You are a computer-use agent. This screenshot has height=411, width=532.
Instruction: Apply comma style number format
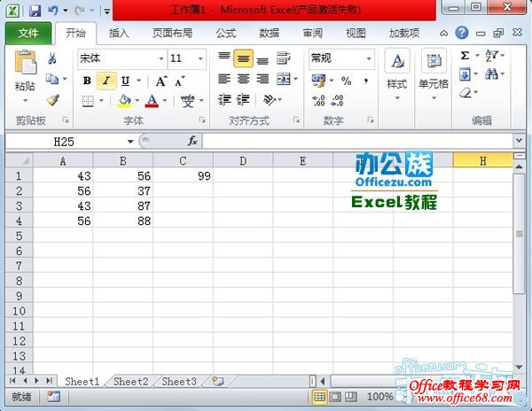tap(365, 81)
